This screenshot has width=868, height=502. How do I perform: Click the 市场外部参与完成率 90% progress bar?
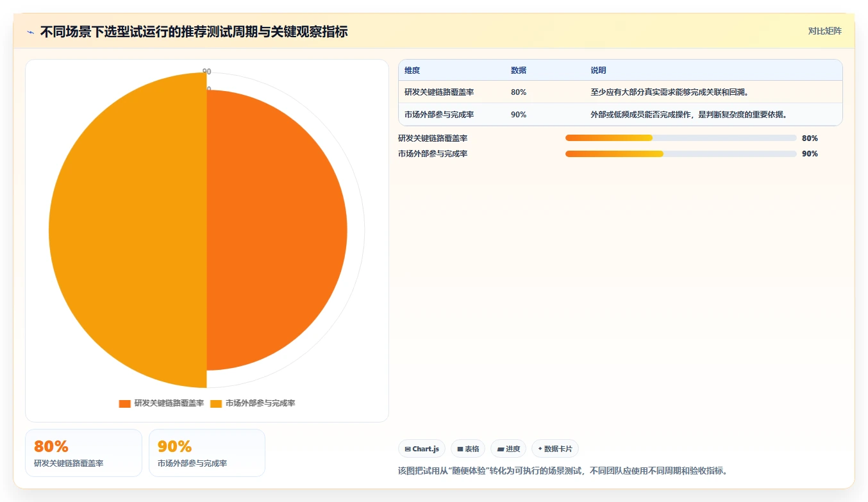coord(681,154)
